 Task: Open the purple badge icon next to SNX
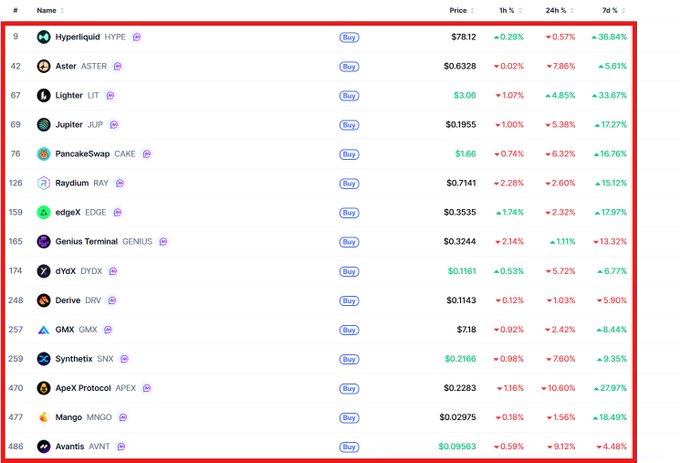(124, 359)
